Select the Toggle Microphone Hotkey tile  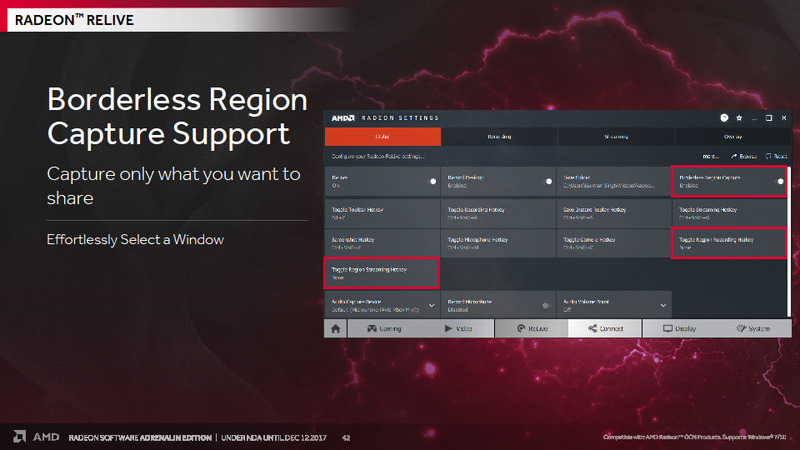(x=498, y=243)
